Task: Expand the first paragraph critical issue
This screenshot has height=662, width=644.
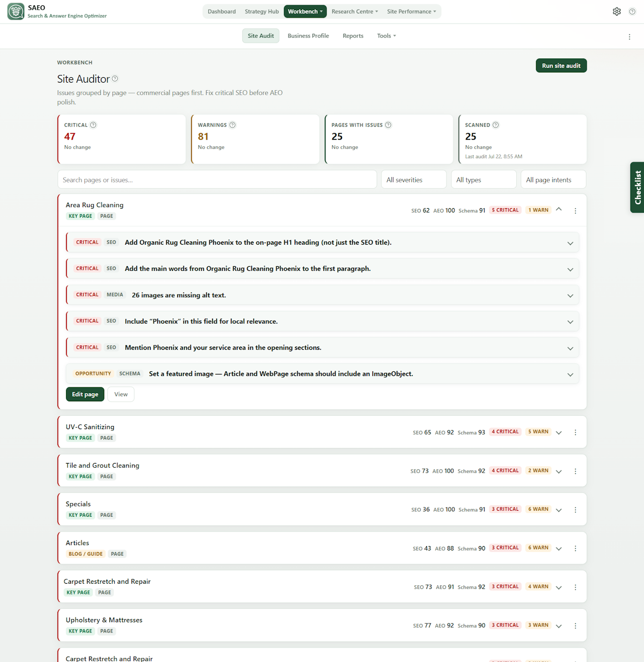Action: (x=570, y=269)
